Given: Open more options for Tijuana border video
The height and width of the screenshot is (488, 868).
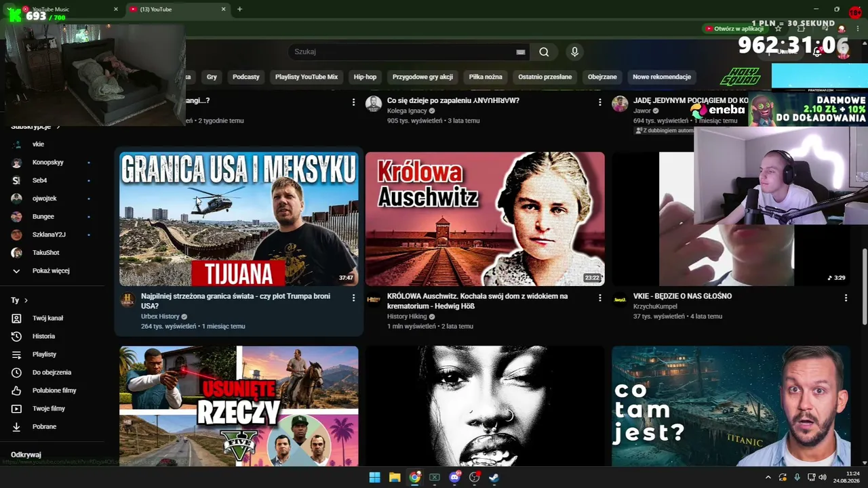Looking at the screenshot, I should (353, 298).
